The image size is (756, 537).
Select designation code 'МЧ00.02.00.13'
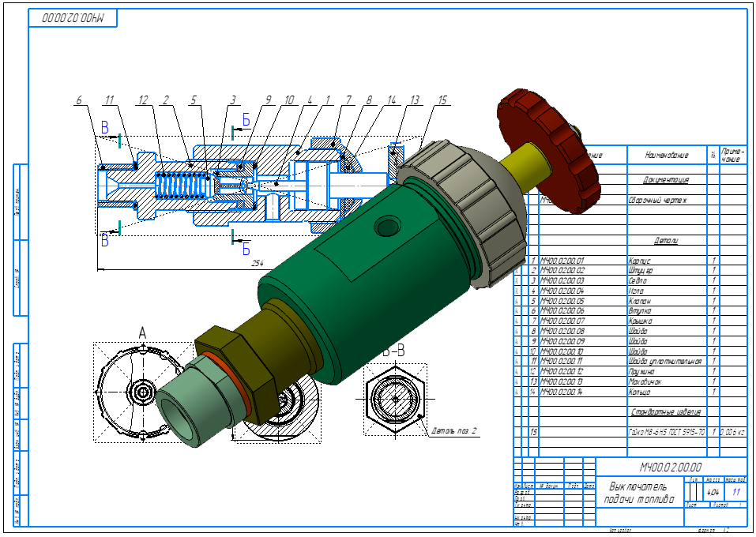click(562, 381)
